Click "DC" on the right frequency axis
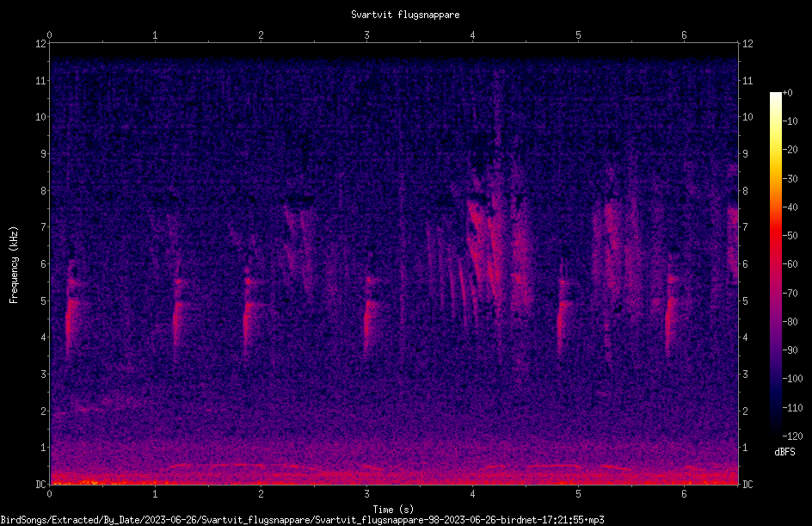812x526 pixels. click(747, 485)
